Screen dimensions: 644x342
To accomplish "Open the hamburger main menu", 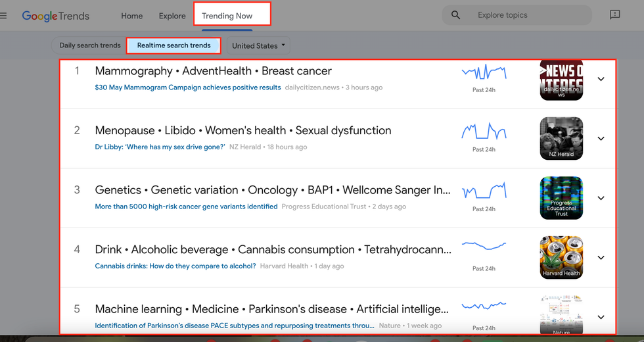I will tap(4, 16).
